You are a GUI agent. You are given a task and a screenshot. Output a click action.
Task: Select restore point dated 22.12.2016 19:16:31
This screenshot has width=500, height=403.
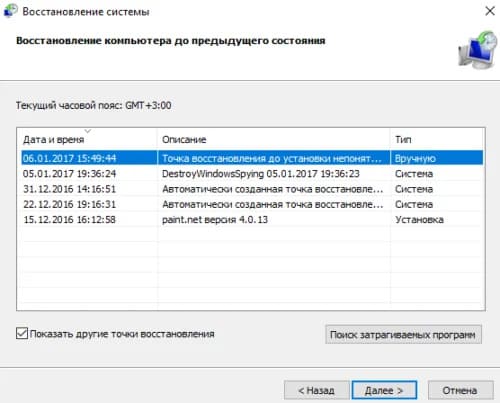point(252,204)
